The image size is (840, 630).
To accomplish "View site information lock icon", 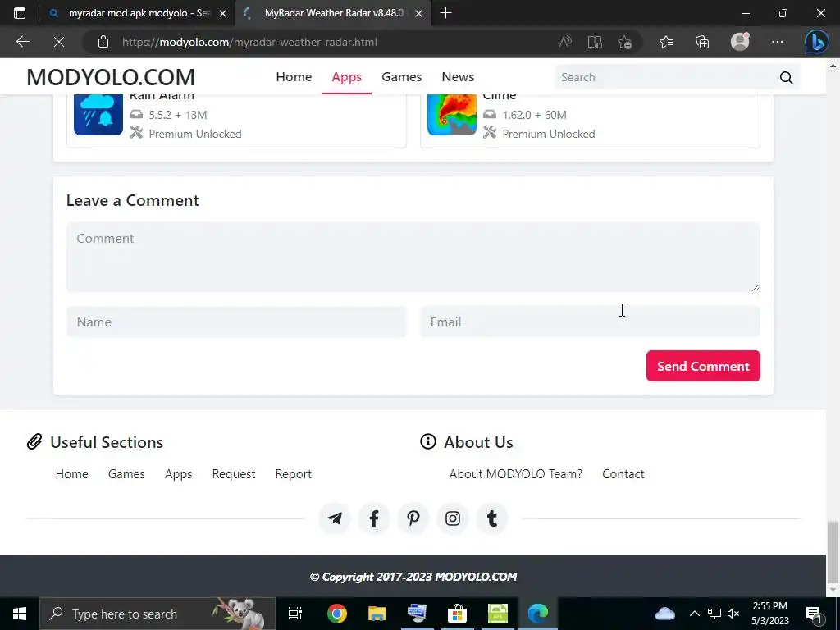I will tap(103, 42).
